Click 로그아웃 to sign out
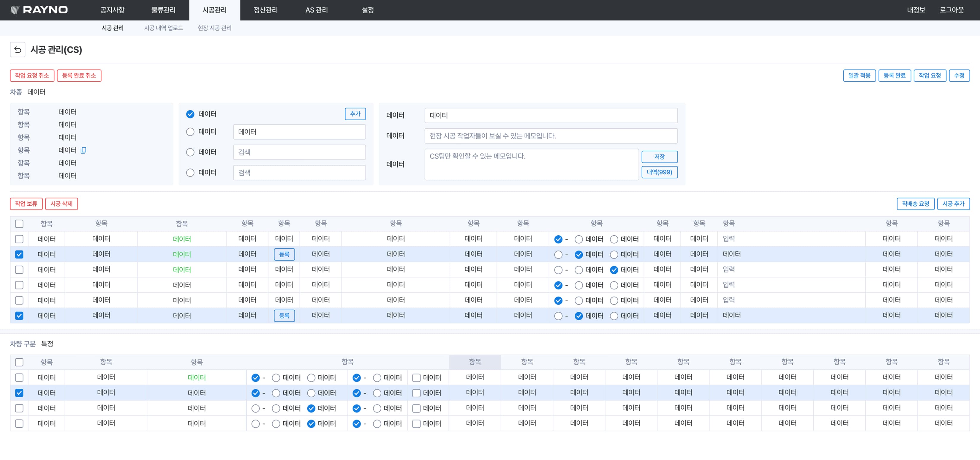This screenshot has height=460, width=980. (951, 10)
